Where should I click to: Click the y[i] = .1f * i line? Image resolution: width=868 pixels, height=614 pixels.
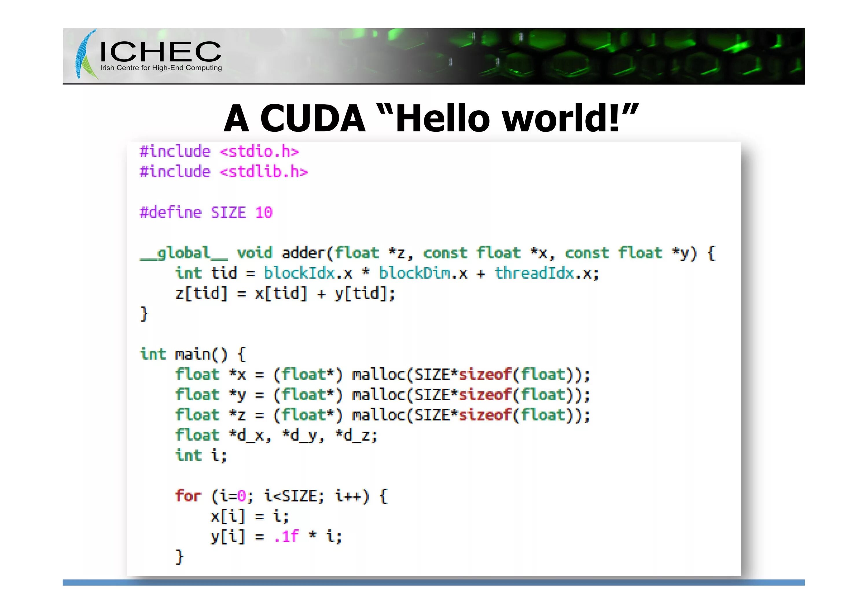coord(276,536)
